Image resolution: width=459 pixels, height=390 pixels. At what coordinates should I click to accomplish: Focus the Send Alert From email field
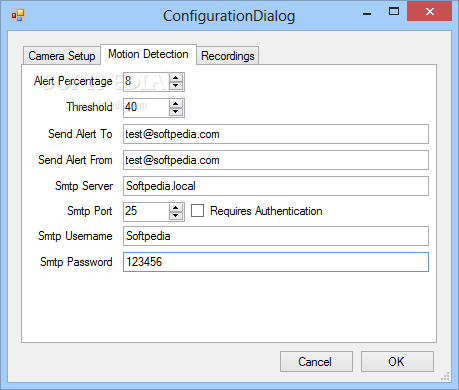[x=276, y=160]
